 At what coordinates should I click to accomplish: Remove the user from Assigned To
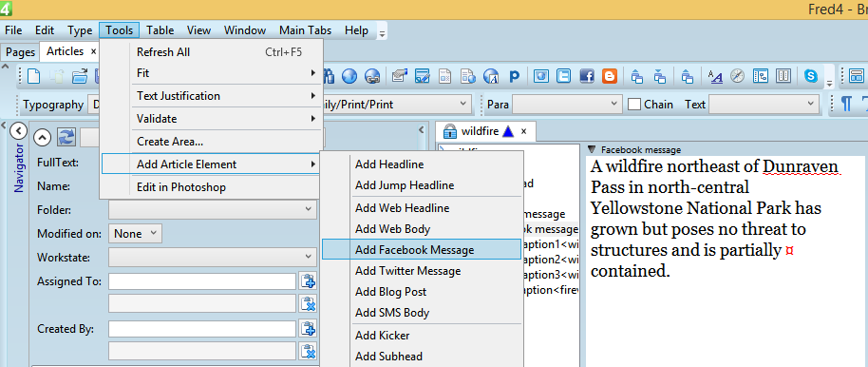(x=308, y=303)
